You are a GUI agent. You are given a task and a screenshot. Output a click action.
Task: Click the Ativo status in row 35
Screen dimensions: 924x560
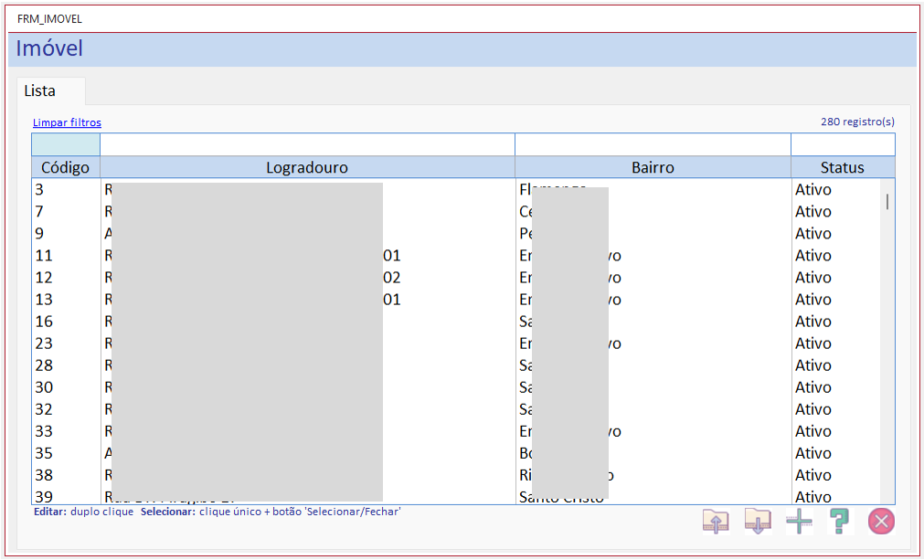[x=813, y=453]
